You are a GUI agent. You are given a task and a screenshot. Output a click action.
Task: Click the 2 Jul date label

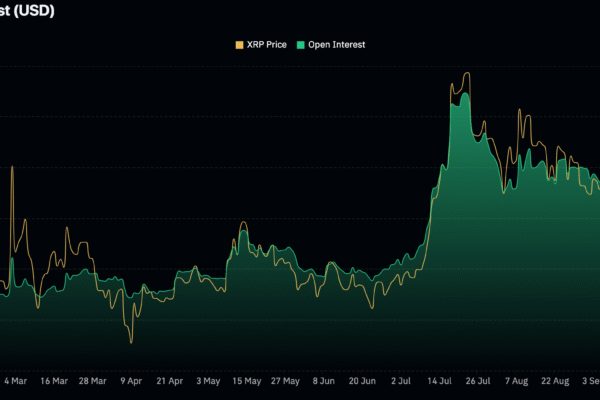pos(401,381)
